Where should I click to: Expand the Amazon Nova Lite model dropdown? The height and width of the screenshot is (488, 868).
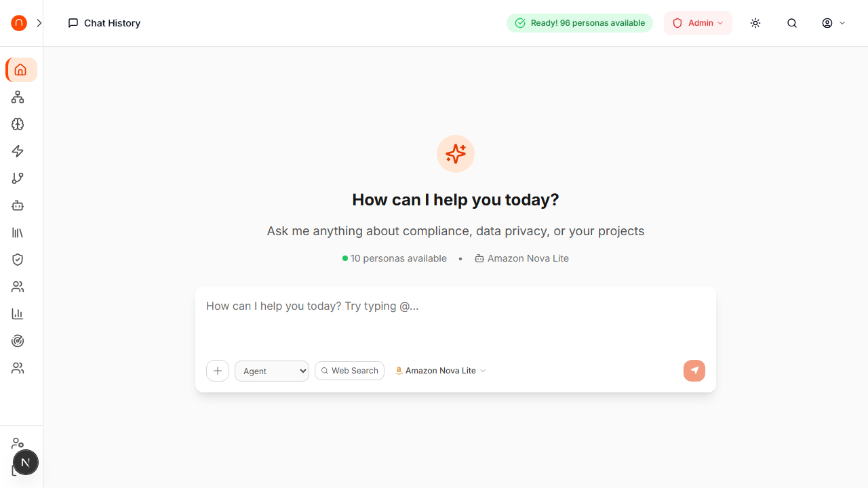coord(439,371)
